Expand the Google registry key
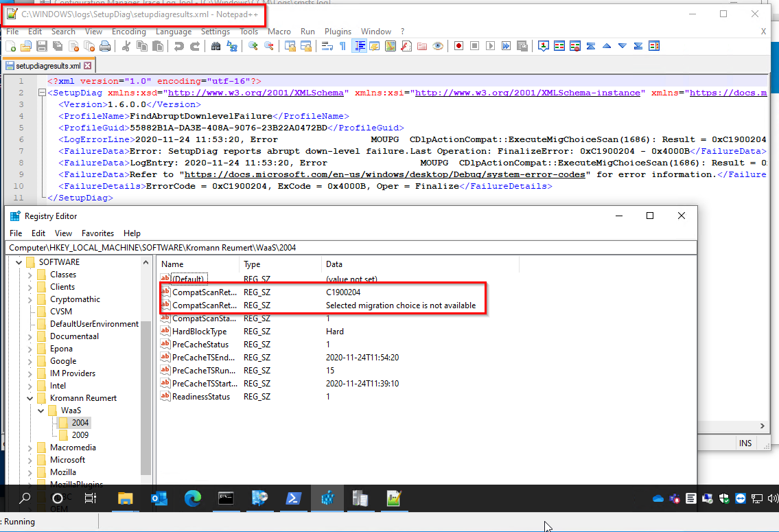779x532 pixels. tap(30, 361)
